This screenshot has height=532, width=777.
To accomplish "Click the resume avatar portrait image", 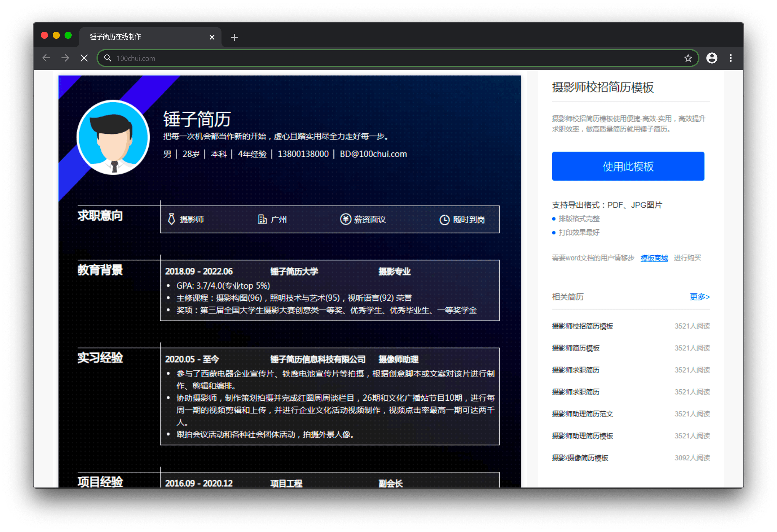I will click(113, 137).
